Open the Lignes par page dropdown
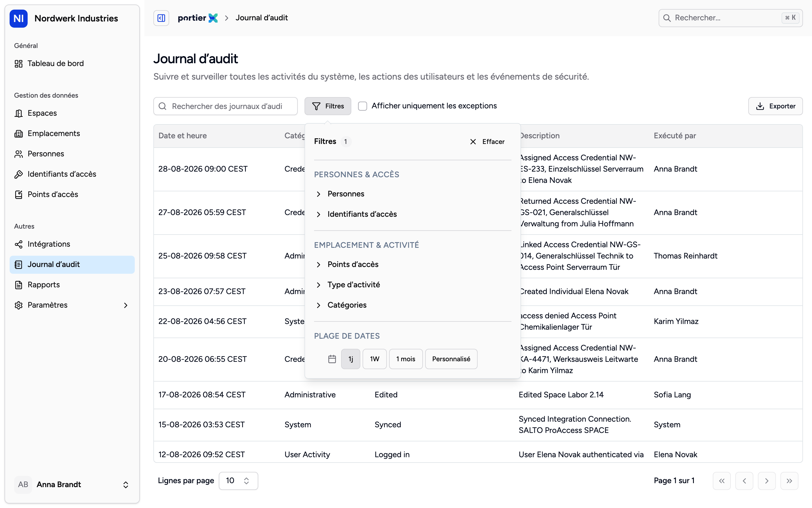 tap(238, 481)
